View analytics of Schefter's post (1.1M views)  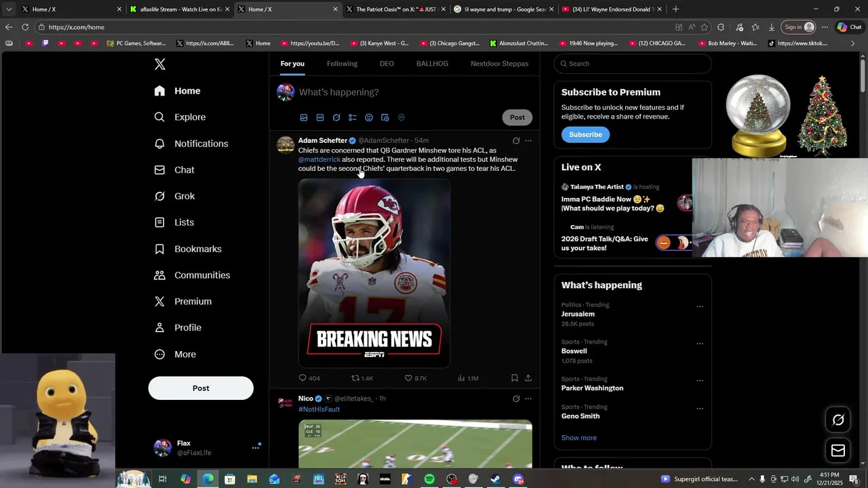[x=468, y=378]
